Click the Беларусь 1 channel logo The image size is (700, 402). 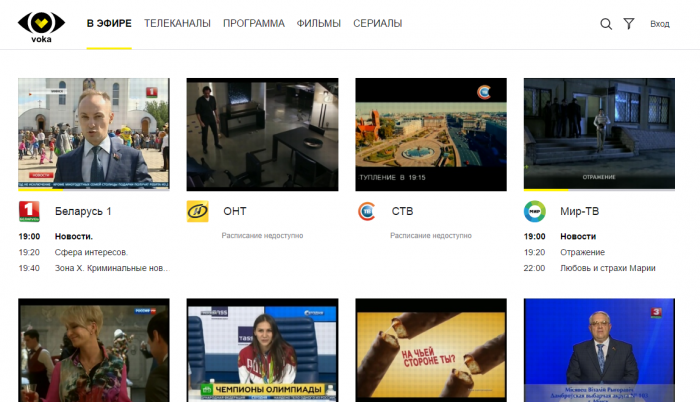pos(29,211)
